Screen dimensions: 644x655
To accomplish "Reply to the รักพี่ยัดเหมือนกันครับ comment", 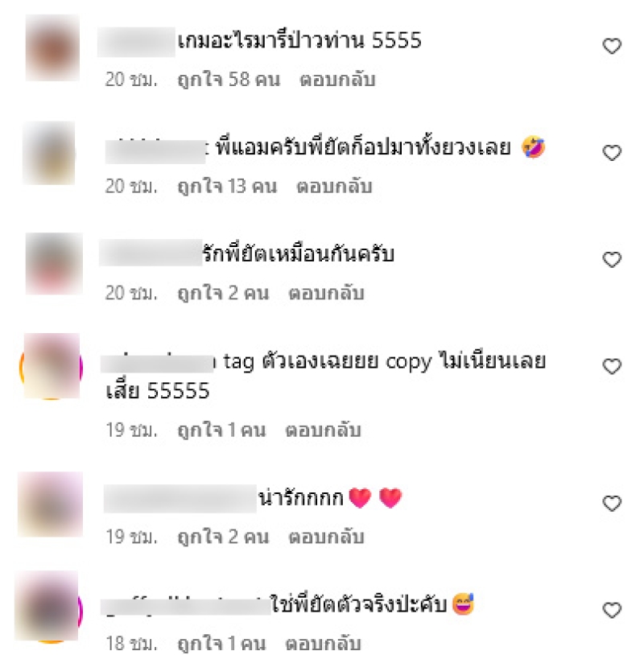I will pos(326,293).
